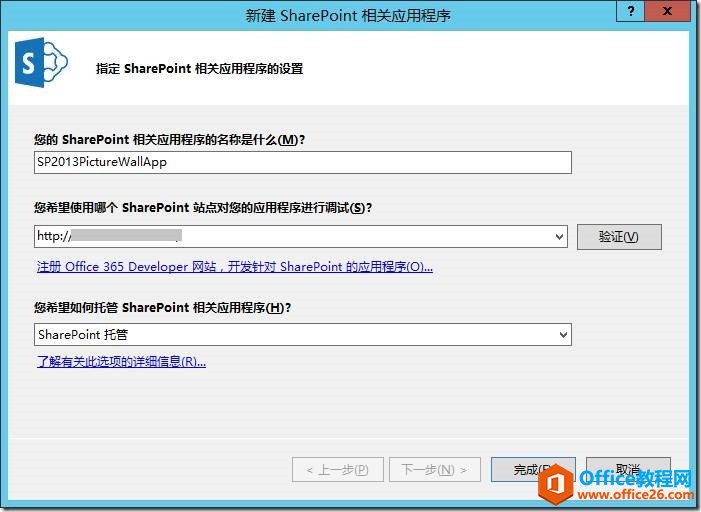Click the label 您的 SharePoint 相关应用程序的名称是什么(M)?

point(169,140)
